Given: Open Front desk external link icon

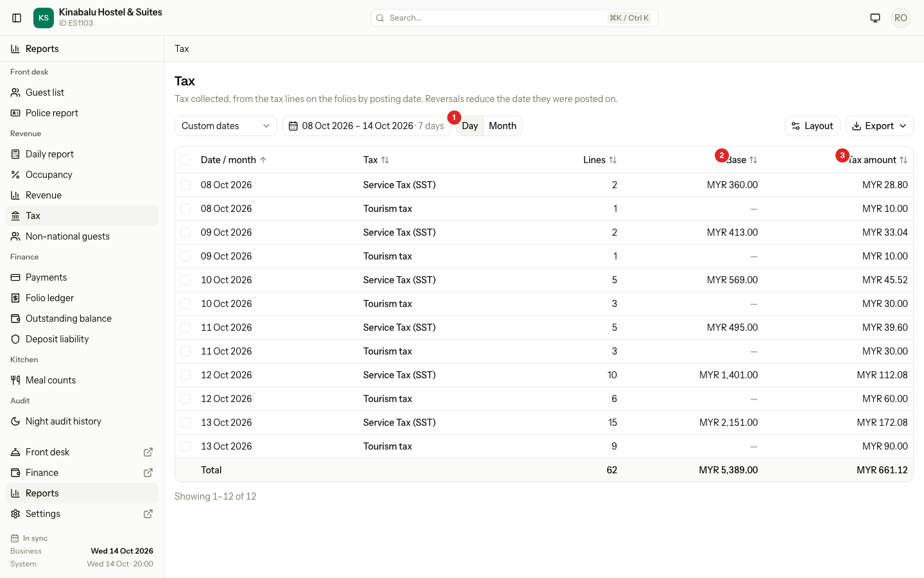Looking at the screenshot, I should (x=148, y=452).
